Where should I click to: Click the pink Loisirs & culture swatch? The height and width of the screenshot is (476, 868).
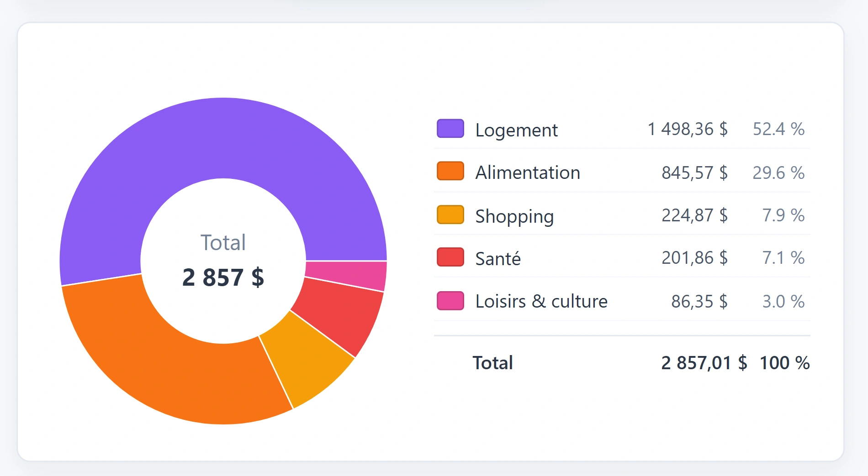pos(450,301)
